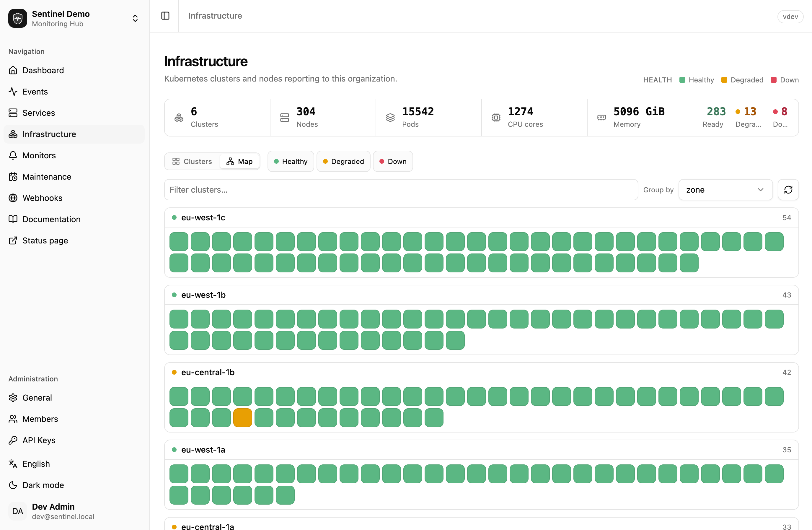This screenshot has height=530, width=812.
Task: Toggle the Down filter chip
Action: pos(393,161)
